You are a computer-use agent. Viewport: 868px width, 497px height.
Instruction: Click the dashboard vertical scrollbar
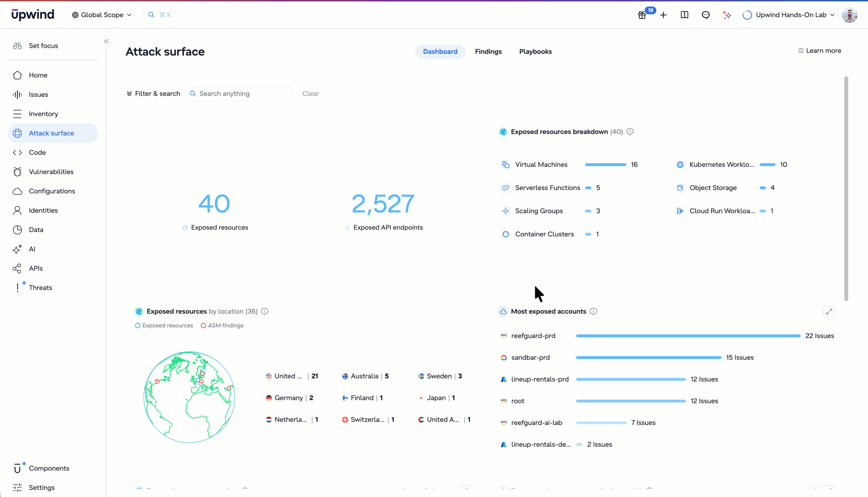(x=846, y=189)
